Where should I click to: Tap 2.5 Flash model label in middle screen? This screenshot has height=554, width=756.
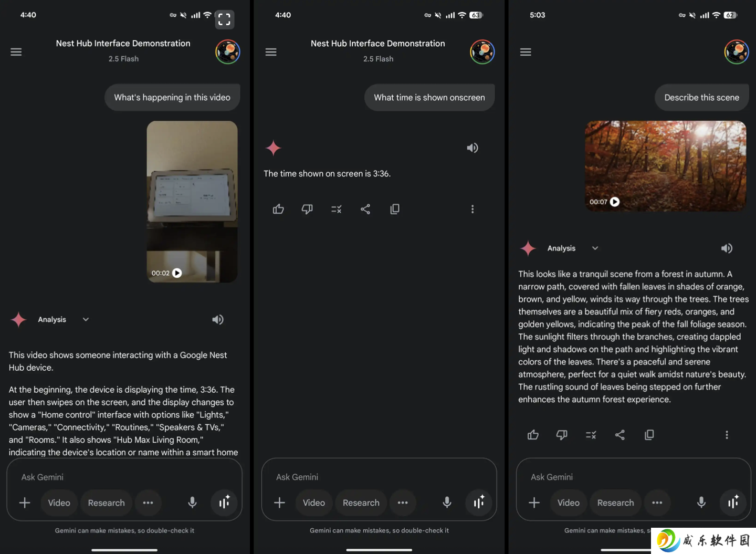click(378, 59)
